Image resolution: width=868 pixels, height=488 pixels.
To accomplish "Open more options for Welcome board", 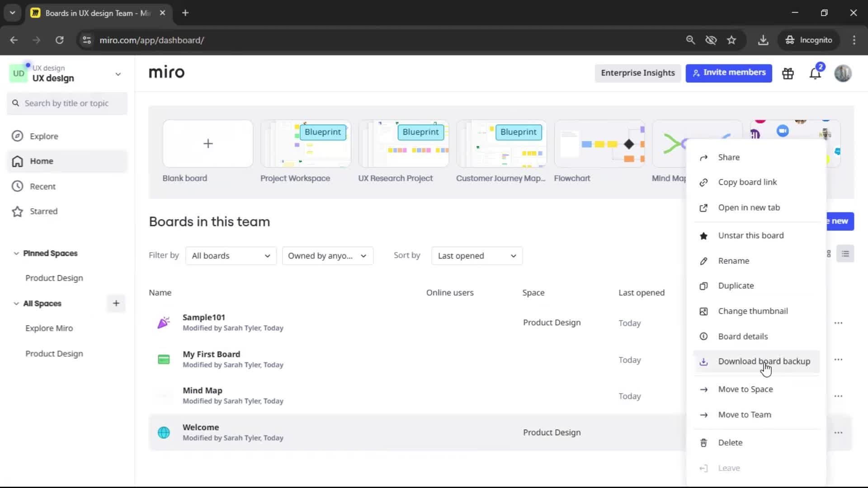I will [x=838, y=433].
